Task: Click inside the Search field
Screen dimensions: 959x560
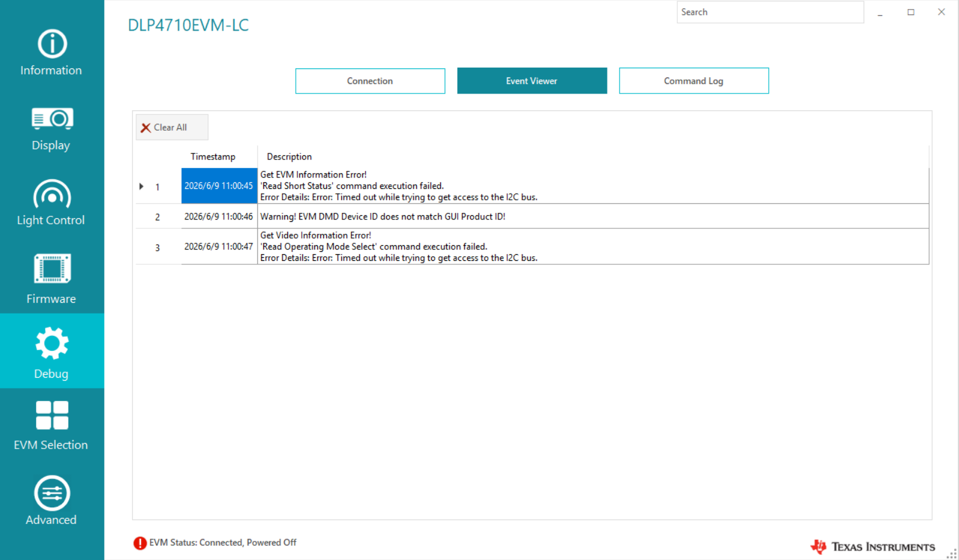Action: coord(770,12)
